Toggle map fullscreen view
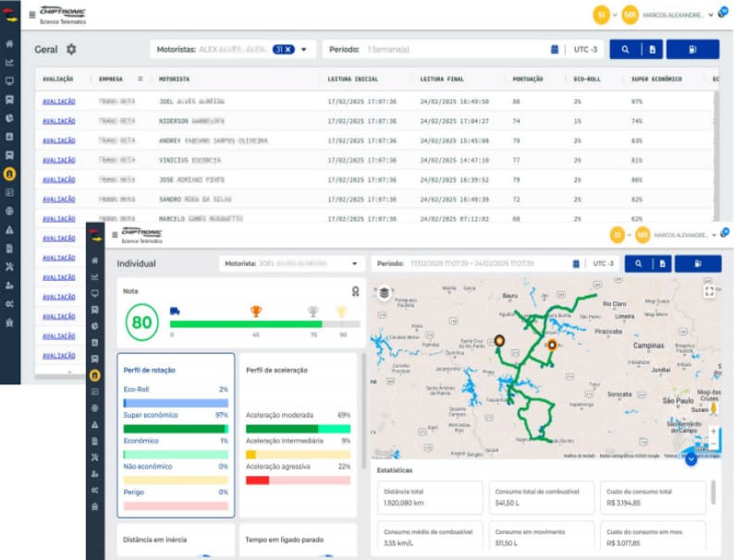This screenshot has width=735, height=560. point(709,291)
